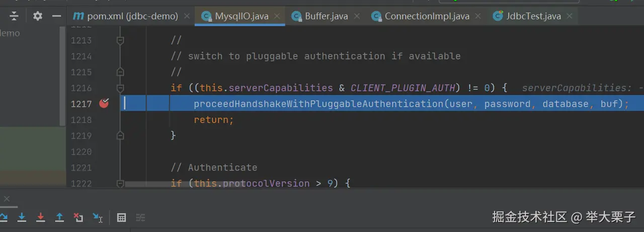Click the red Force Step Into arrow
Screen dimensions: 644x232
tap(41, 217)
